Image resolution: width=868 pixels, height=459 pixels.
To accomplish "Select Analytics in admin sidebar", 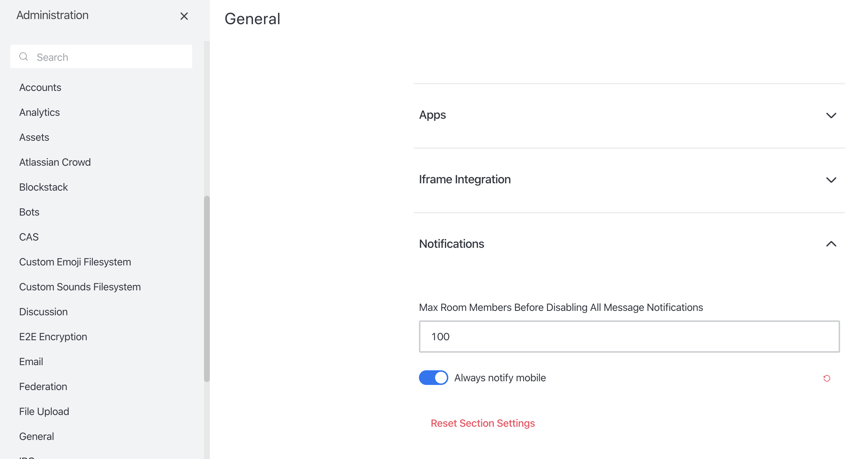I will pyautogui.click(x=40, y=112).
